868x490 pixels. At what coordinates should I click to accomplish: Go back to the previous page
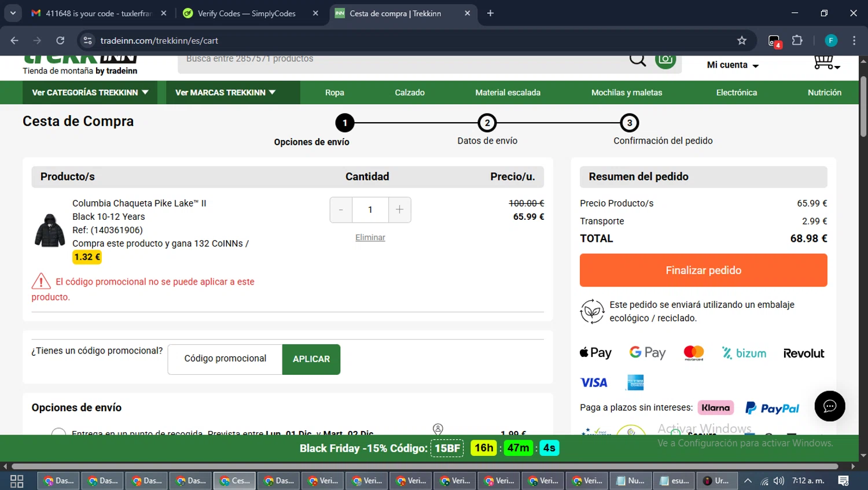pyautogui.click(x=14, y=40)
